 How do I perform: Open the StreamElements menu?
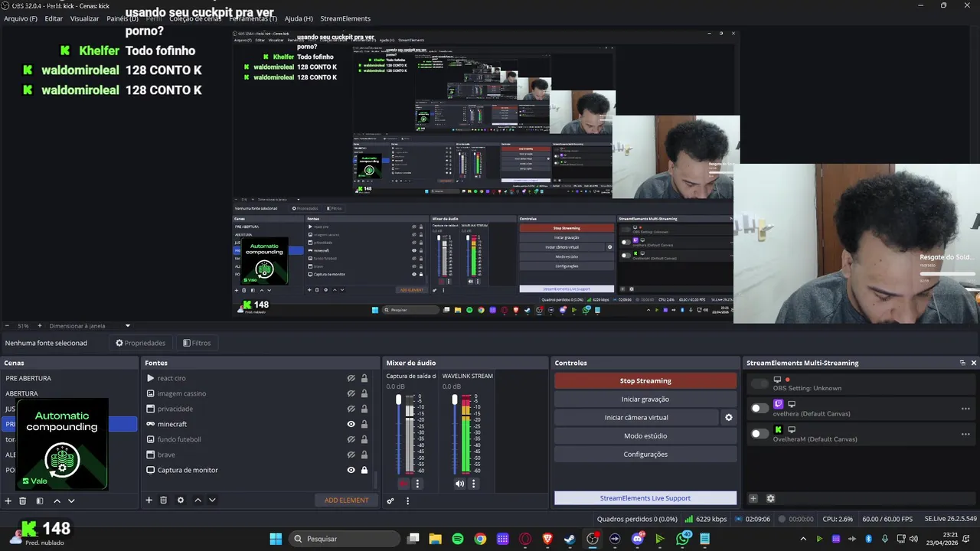click(x=345, y=18)
